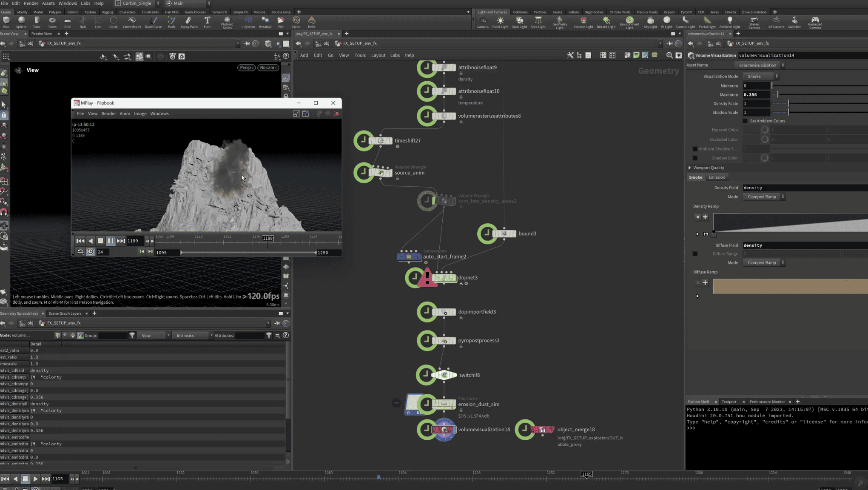Add a point to the Density Ramp
868x490 pixels.
(x=705, y=217)
